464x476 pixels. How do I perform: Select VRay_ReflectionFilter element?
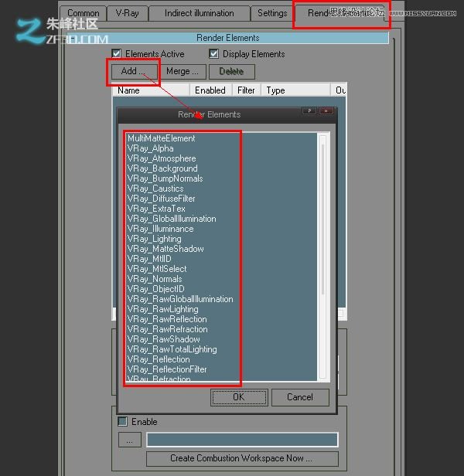pyautogui.click(x=167, y=369)
